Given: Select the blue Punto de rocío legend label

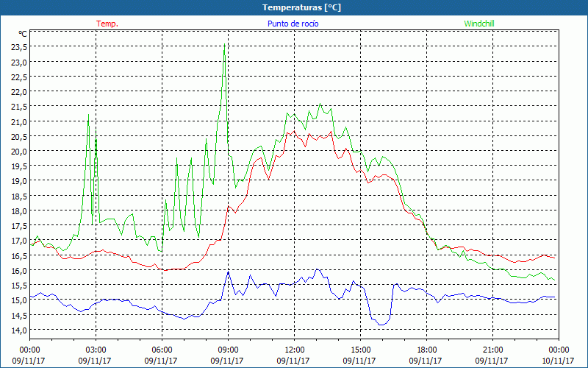Looking at the screenshot, I should 293,24.
